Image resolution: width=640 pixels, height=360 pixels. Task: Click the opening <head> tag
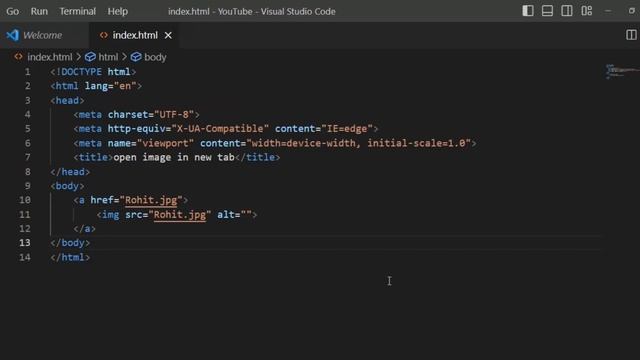click(67, 100)
